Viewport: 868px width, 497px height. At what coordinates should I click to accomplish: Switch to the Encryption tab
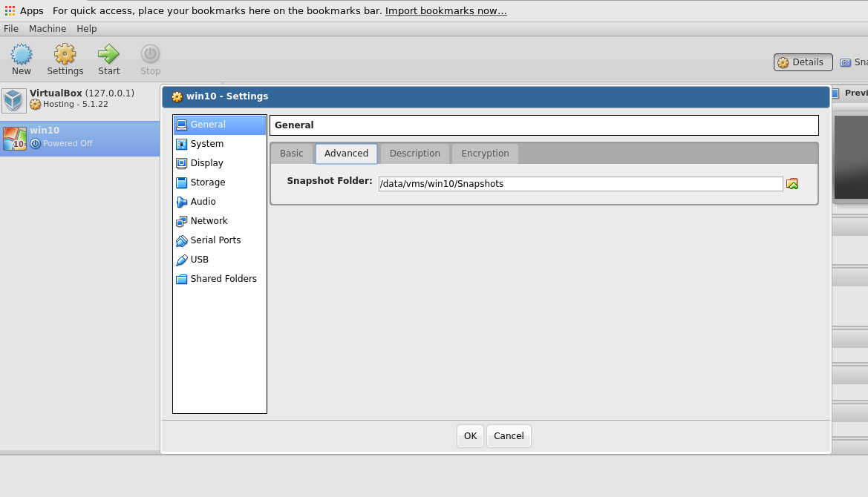click(x=485, y=154)
